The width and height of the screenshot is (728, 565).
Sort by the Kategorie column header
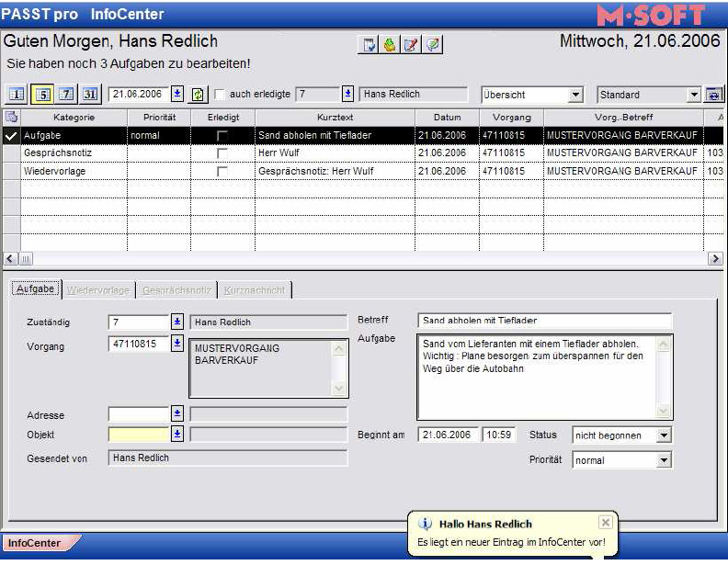74,118
